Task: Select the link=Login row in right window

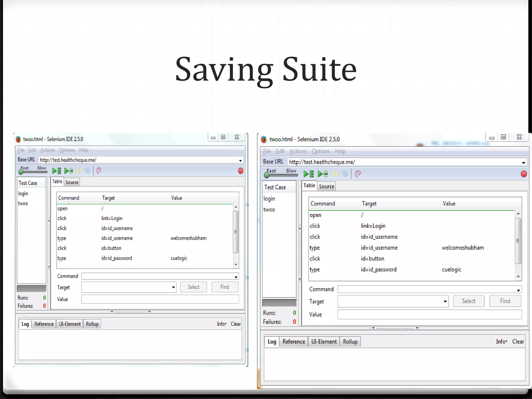Action: tap(412, 226)
